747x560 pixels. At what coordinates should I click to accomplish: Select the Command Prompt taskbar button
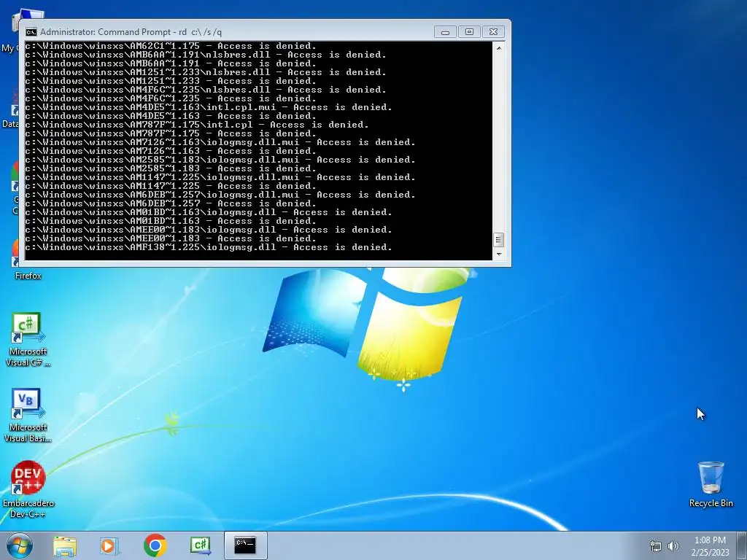coord(245,545)
